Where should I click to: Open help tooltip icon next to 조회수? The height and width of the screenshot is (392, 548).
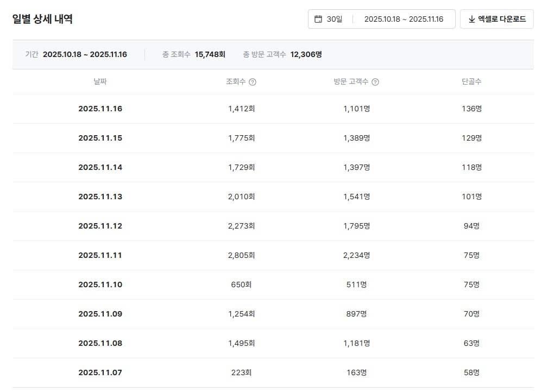point(253,82)
